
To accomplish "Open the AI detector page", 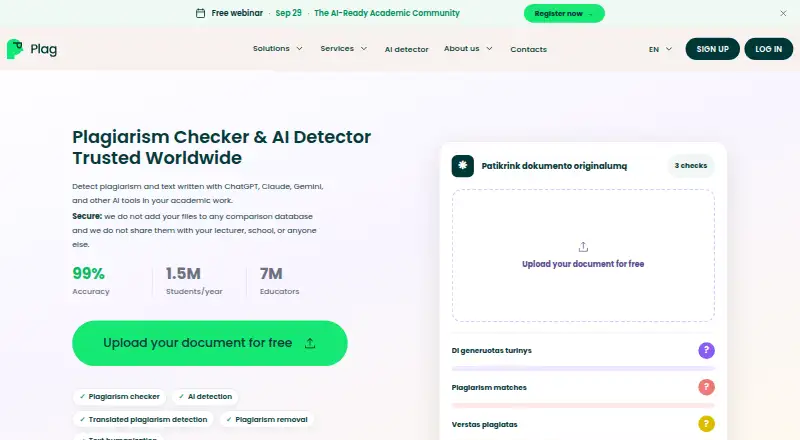I will click(407, 50).
